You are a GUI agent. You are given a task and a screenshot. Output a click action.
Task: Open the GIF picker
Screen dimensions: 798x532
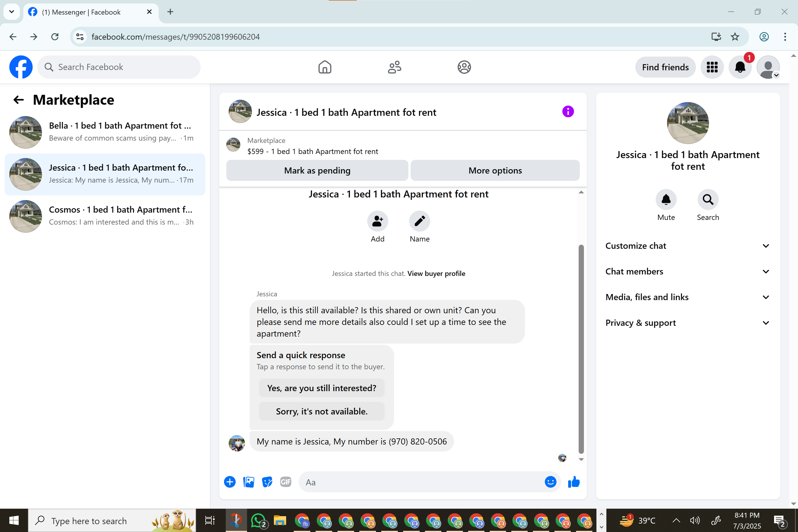click(285, 482)
